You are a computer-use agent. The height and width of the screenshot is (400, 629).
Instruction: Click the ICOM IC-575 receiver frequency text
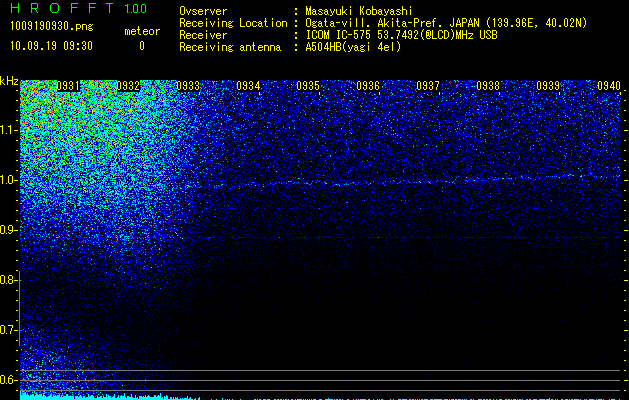tap(401, 35)
